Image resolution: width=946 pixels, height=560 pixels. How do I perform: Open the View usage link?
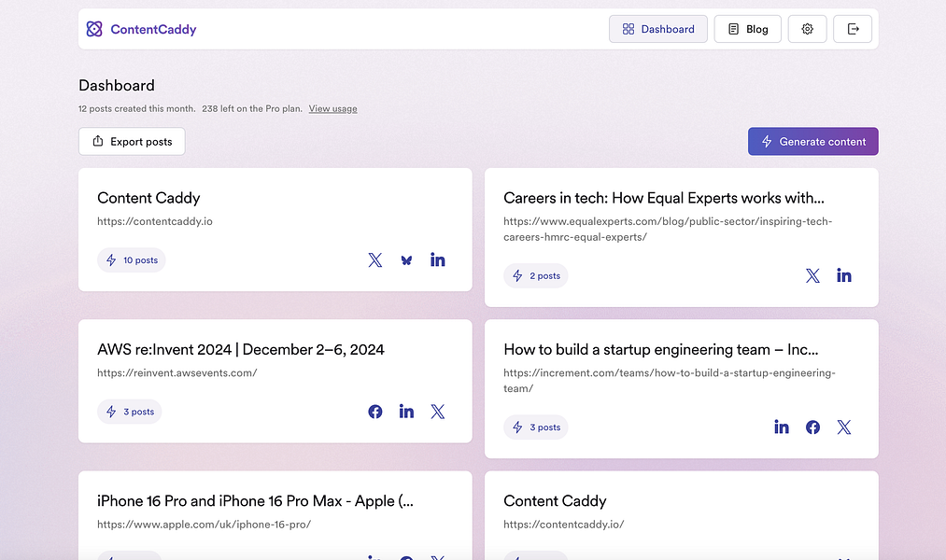coord(332,108)
